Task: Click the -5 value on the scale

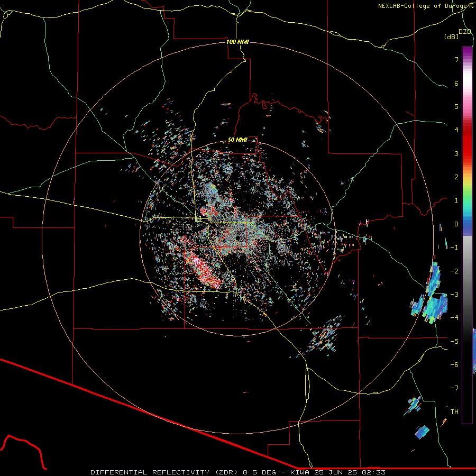Action: tap(454, 342)
